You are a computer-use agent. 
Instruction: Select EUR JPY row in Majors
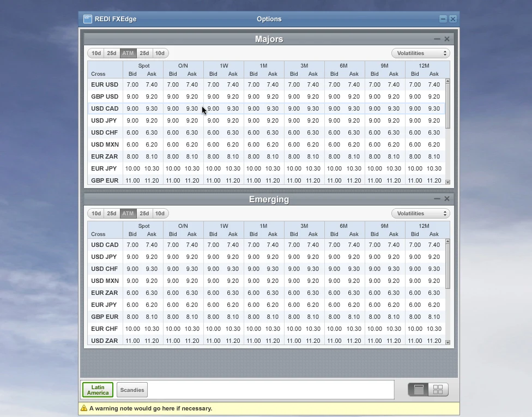tap(267, 168)
